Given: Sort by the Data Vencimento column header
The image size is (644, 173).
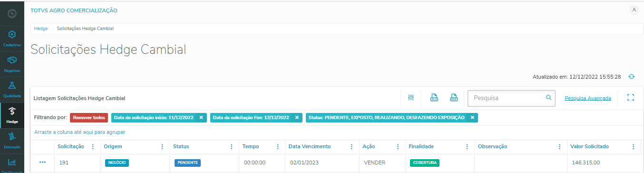Looking at the screenshot, I should tap(310, 147).
